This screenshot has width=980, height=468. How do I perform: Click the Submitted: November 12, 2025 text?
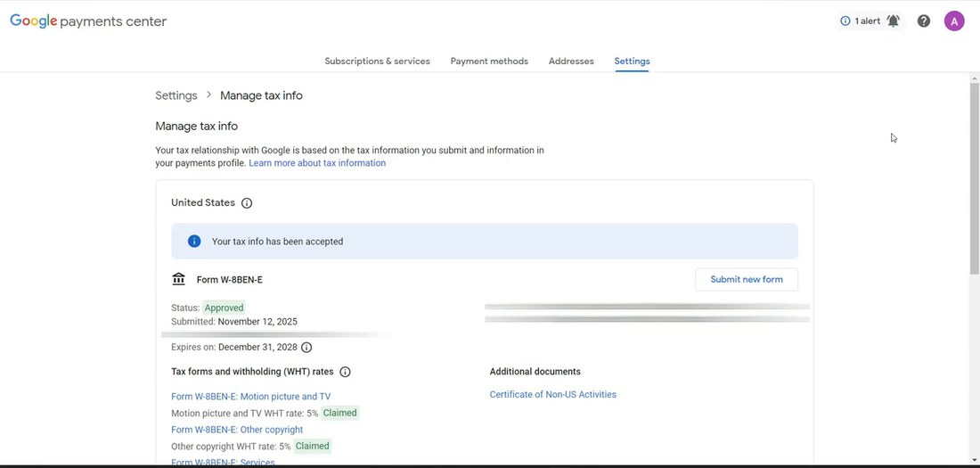(234, 322)
